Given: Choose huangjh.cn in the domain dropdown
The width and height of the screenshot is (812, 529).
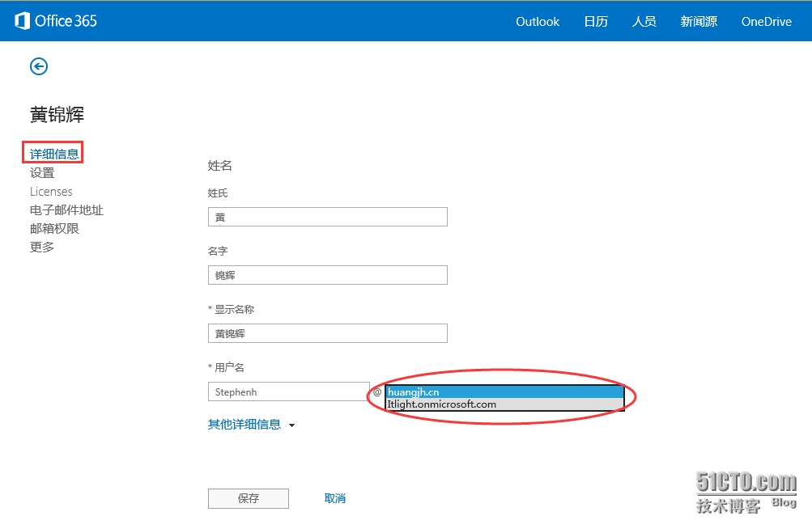Looking at the screenshot, I should (x=504, y=392).
